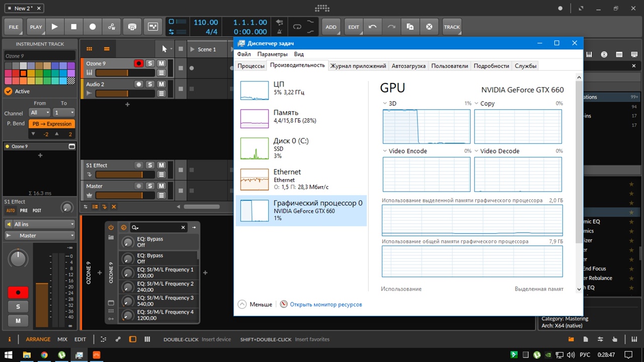Click the Undo arrow in toolbar
The image size is (644, 362).
[372, 27]
